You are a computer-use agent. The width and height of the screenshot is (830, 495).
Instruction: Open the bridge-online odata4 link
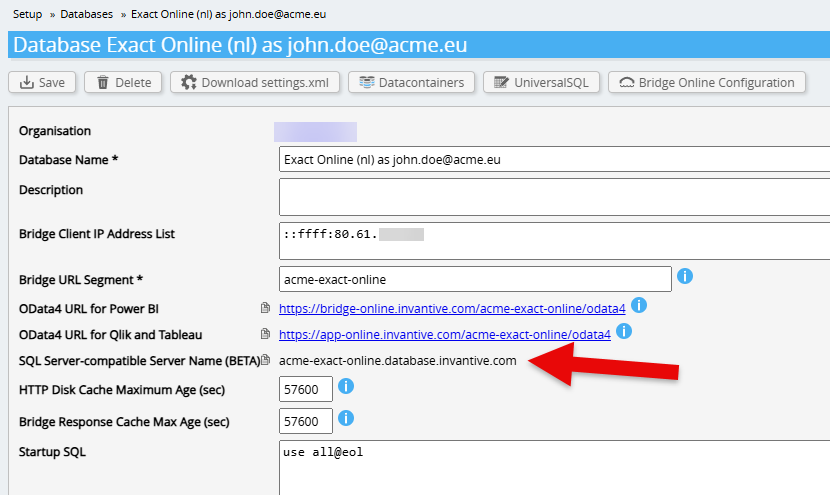[452, 308]
